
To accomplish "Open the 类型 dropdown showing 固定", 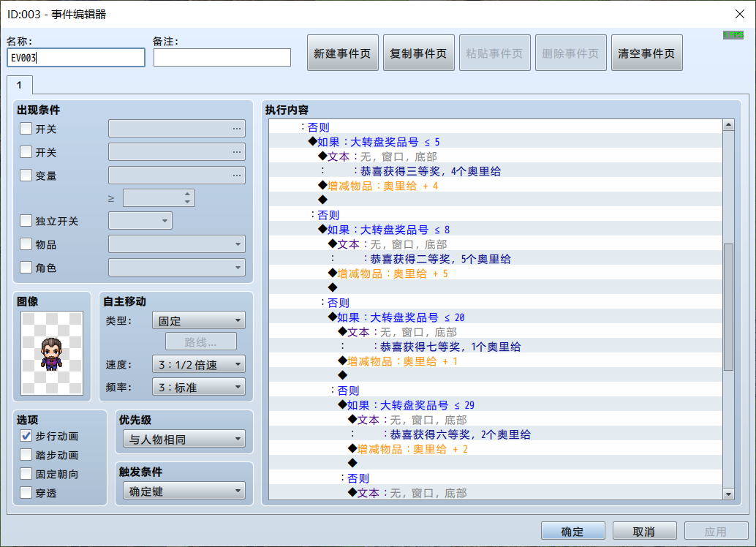I will click(199, 320).
